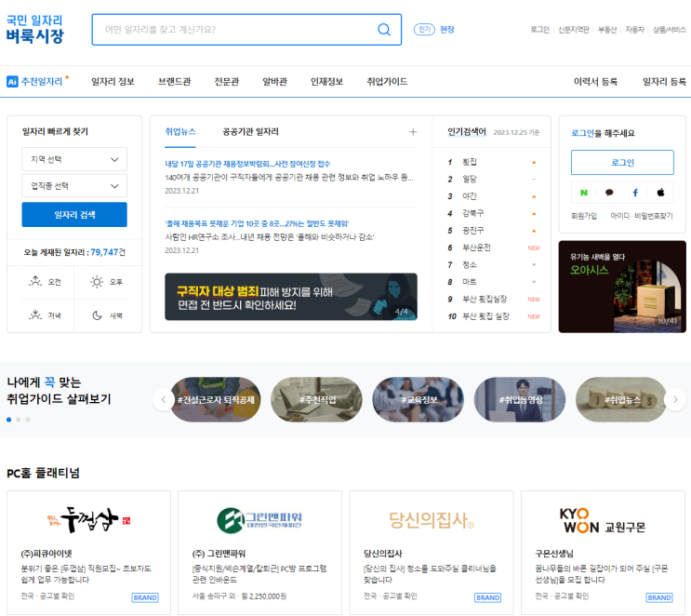The image size is (691, 616).
Task: Select the 저녁 evening icon
Action: 35,315
